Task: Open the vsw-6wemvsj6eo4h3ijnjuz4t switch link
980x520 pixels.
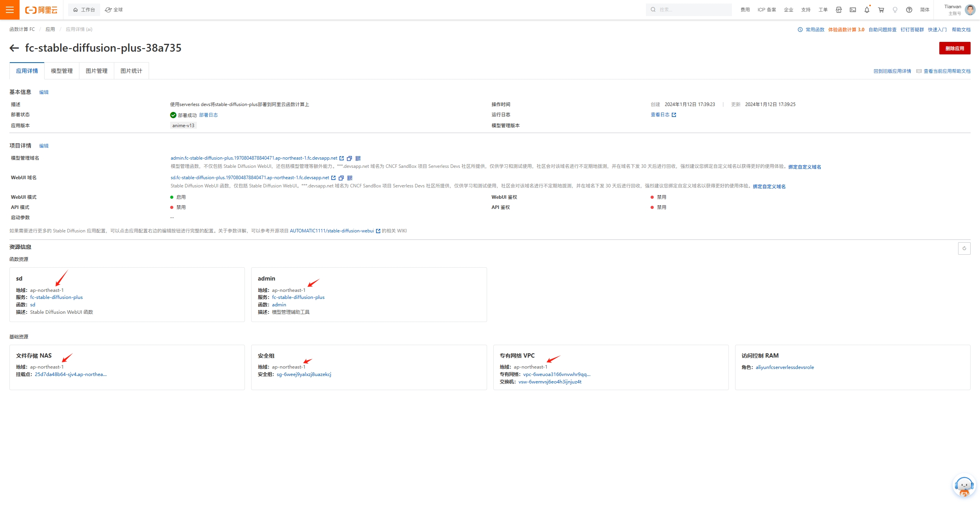Action: click(x=550, y=382)
